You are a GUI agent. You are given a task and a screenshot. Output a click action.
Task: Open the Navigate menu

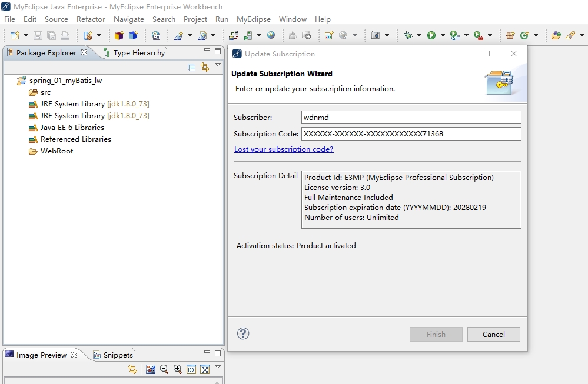click(129, 19)
